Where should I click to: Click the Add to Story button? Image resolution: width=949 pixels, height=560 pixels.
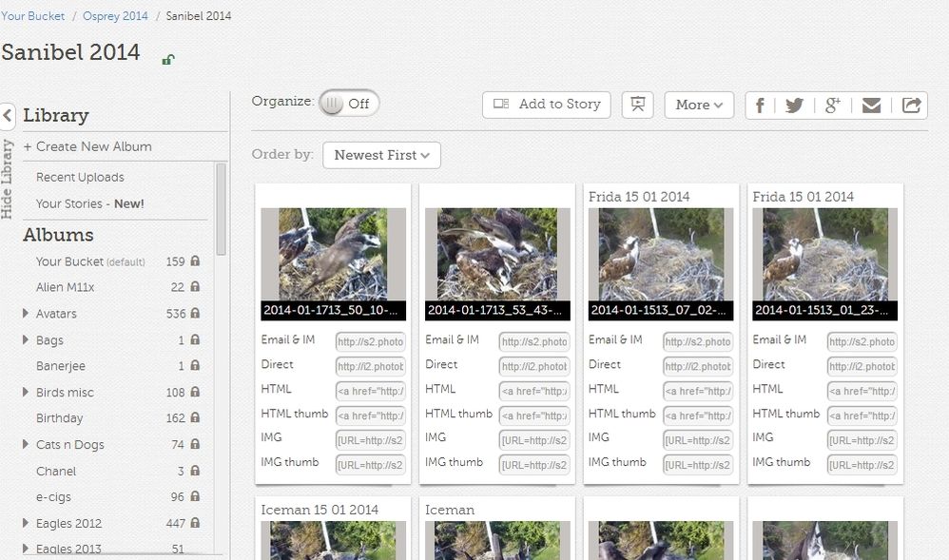click(x=547, y=105)
